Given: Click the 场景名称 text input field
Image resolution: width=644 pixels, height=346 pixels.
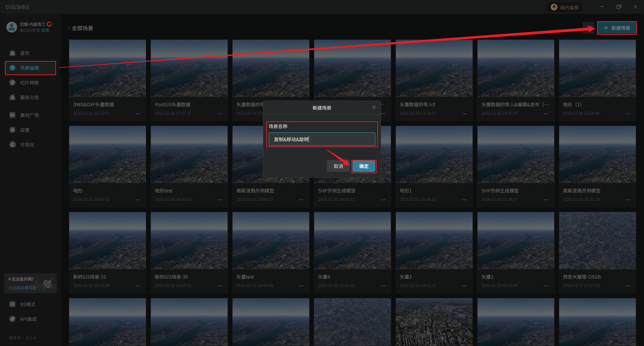Looking at the screenshot, I should pos(322,139).
